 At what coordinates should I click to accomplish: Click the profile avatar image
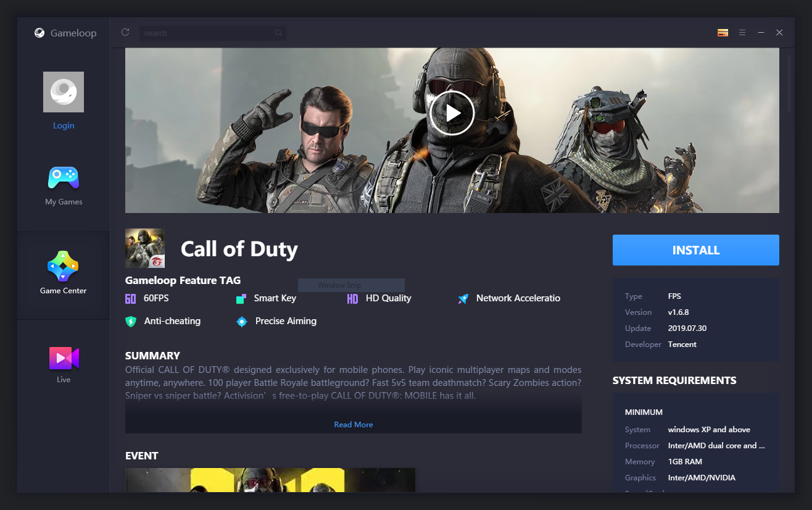click(64, 92)
